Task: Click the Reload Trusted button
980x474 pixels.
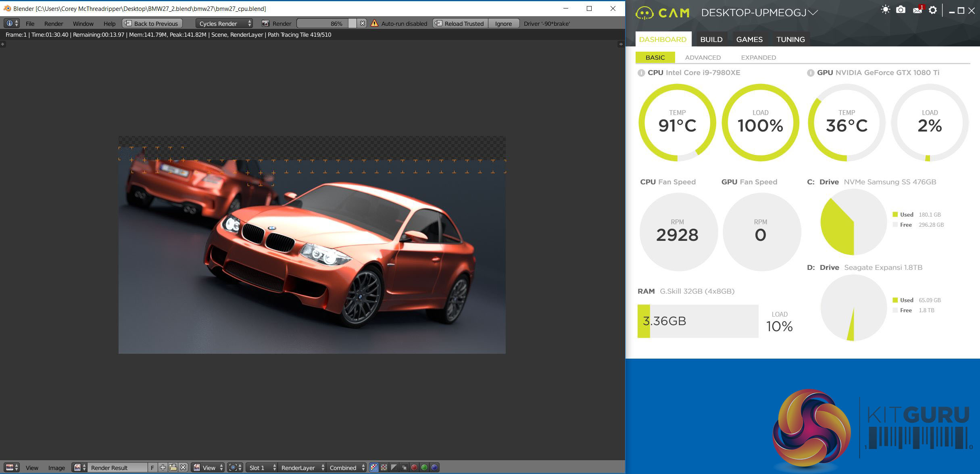Action: (460, 23)
